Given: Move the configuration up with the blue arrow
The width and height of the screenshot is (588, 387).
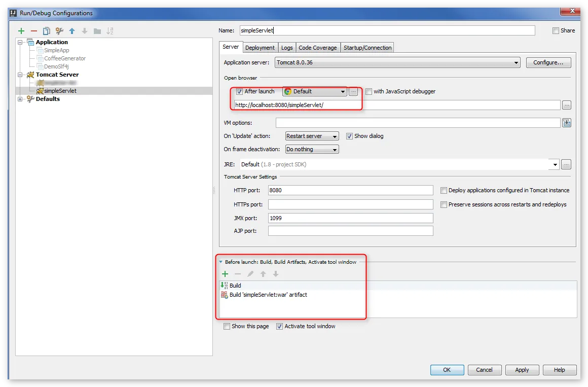Looking at the screenshot, I should pos(72,31).
